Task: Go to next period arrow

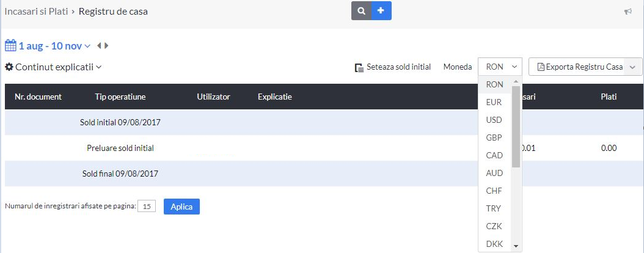Action: pyautogui.click(x=106, y=46)
